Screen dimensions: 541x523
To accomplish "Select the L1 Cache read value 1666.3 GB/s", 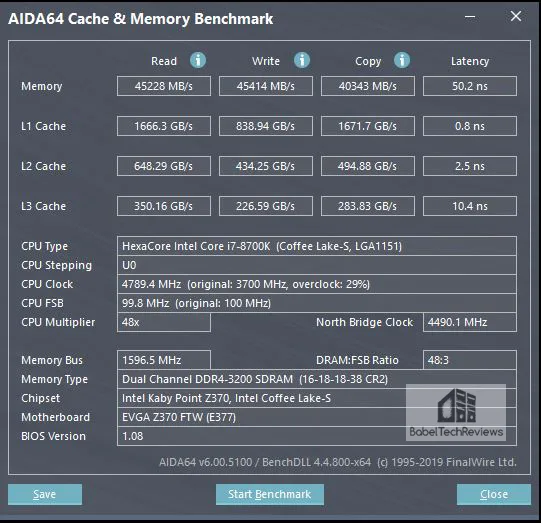I will pyautogui.click(x=164, y=126).
